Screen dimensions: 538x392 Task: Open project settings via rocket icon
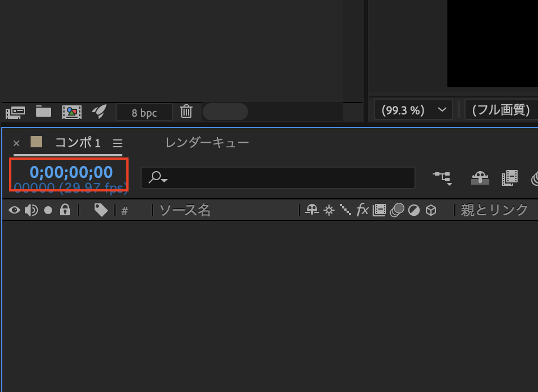(x=99, y=112)
